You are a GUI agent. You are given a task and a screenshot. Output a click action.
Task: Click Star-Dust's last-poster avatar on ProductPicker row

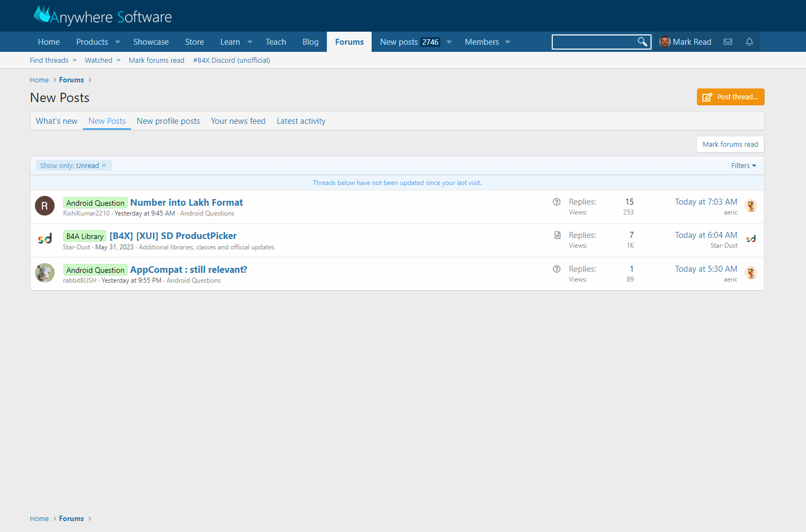point(751,239)
